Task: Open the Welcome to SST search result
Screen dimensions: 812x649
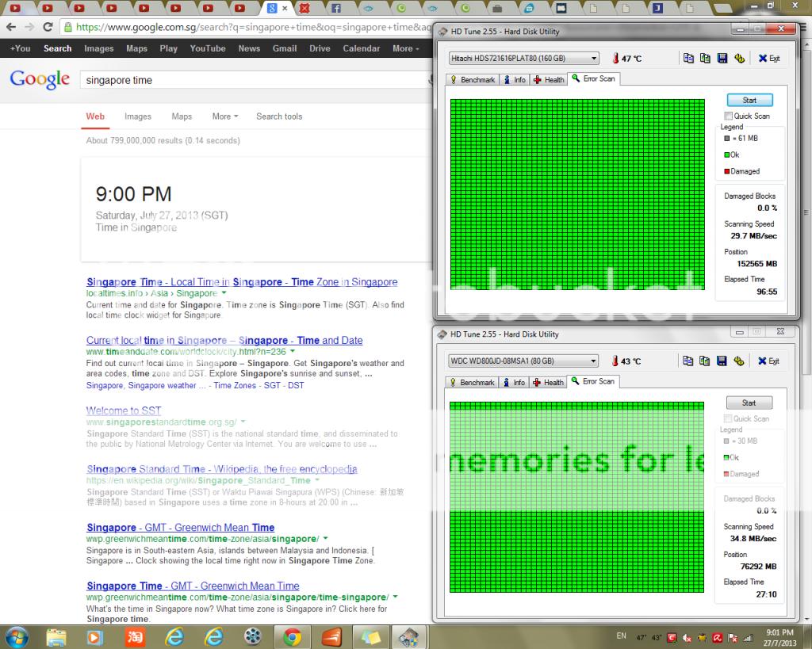Action: 124,410
